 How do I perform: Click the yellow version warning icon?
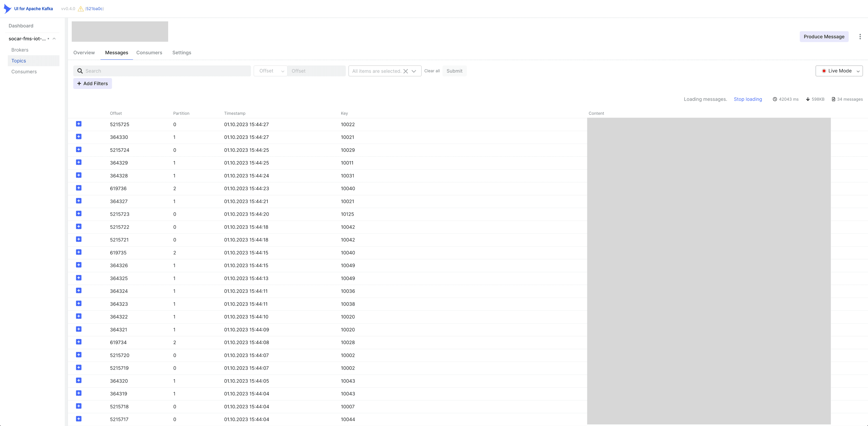click(x=80, y=9)
